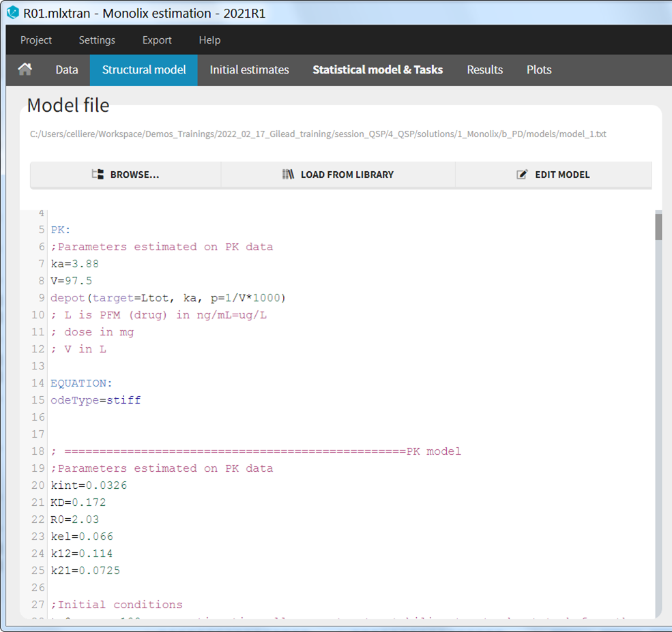The height and width of the screenshot is (632, 672).
Task: Click the pencil edit icon
Action: (522, 175)
